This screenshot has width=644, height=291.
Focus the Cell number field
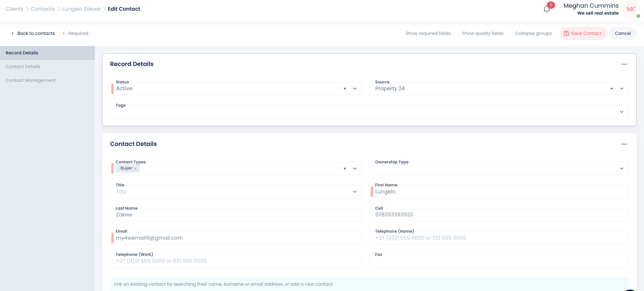(499, 215)
